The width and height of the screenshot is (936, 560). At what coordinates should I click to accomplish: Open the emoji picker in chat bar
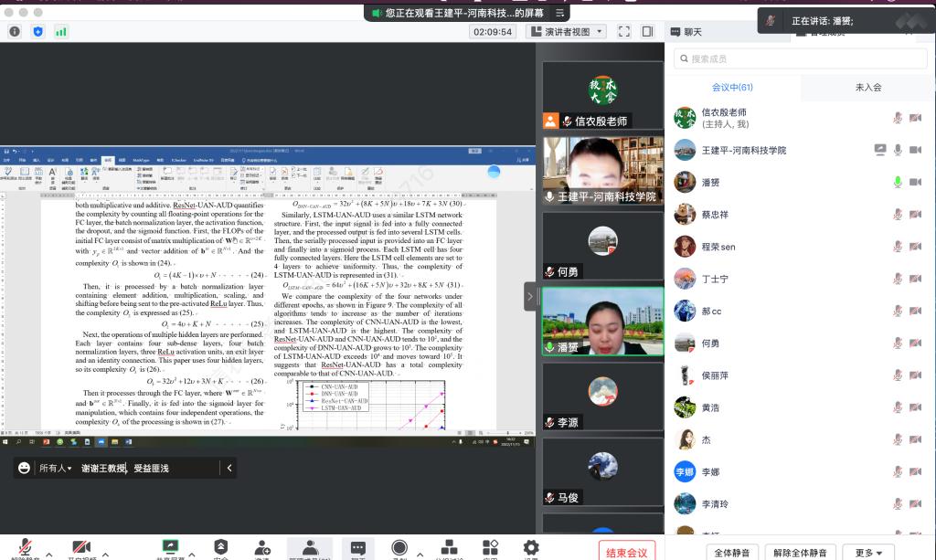(24, 468)
